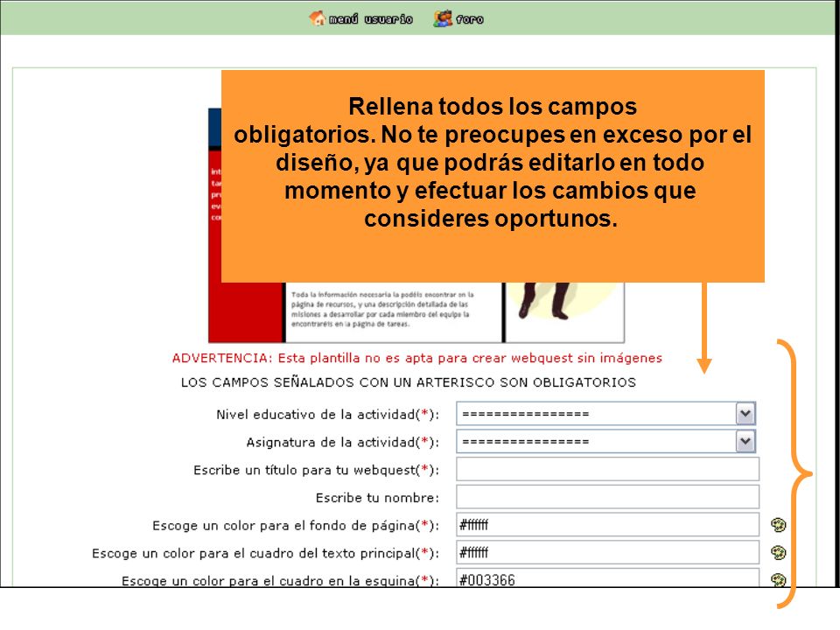Go to the foro link
The height and width of the screenshot is (630, 840).
(x=469, y=19)
